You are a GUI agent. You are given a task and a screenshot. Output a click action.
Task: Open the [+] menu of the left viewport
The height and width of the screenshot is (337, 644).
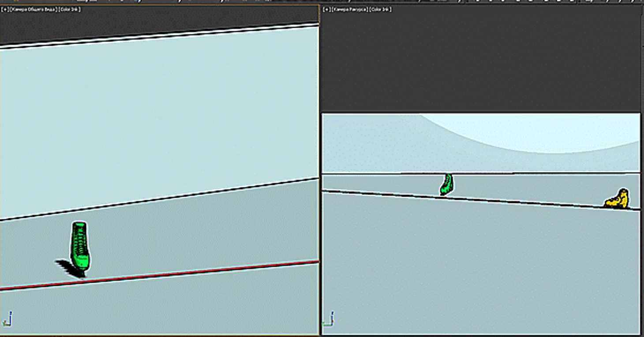point(5,9)
